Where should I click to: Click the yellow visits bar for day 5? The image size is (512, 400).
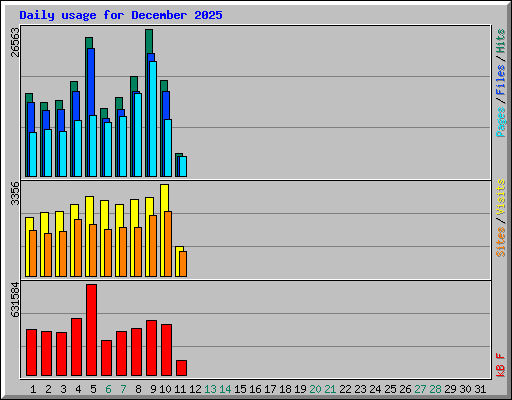coord(89,210)
